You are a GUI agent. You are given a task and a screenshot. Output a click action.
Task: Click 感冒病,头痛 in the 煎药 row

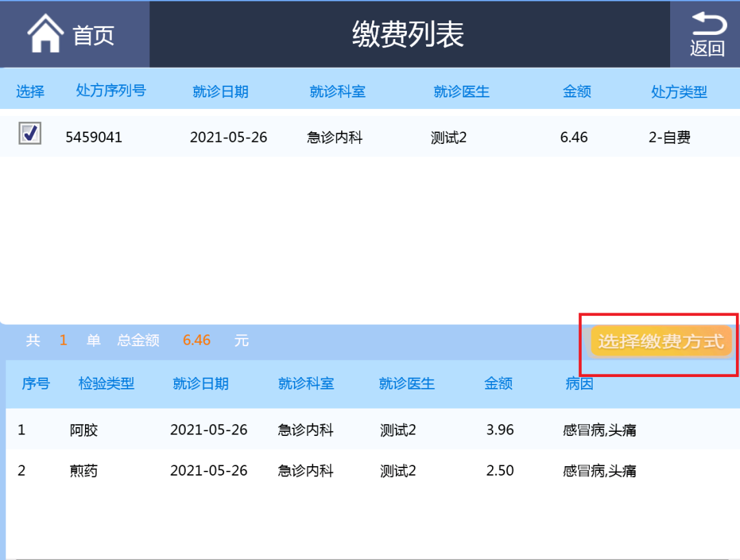(600, 471)
